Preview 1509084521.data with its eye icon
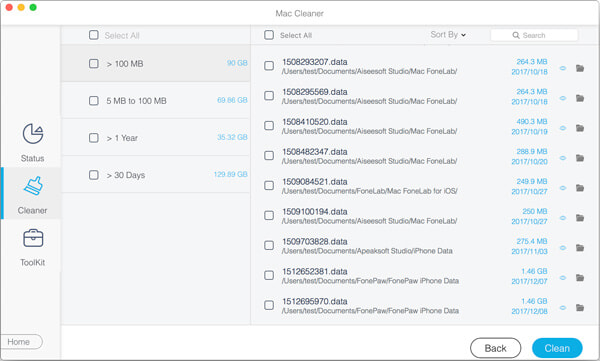 point(563,188)
